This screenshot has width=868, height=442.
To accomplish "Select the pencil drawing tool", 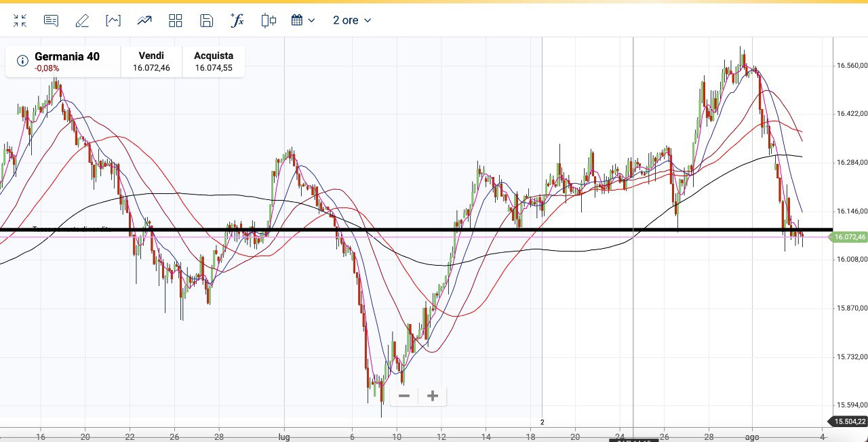I will 82,20.
